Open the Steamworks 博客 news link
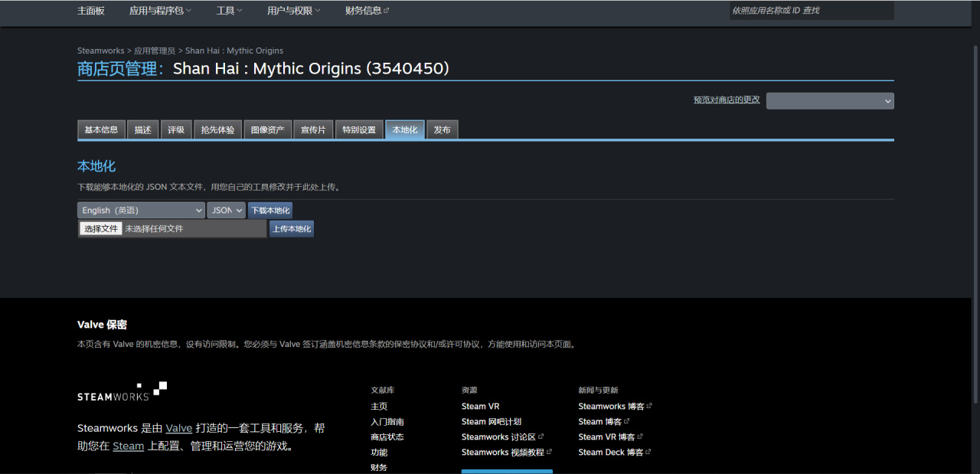The width and height of the screenshot is (980, 474). tap(616, 406)
